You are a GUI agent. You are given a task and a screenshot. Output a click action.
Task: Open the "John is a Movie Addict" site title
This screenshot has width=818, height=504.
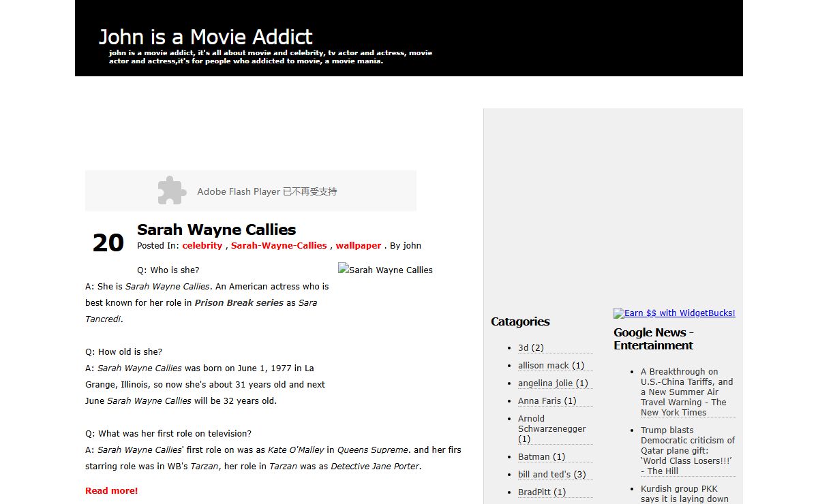click(205, 37)
